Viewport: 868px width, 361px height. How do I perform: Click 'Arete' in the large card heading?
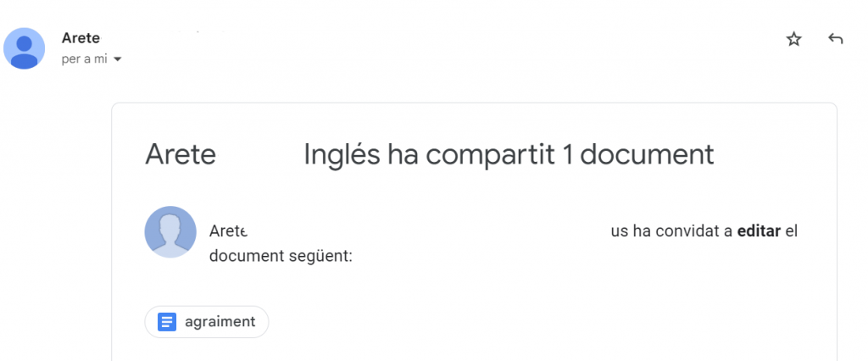pos(181,155)
